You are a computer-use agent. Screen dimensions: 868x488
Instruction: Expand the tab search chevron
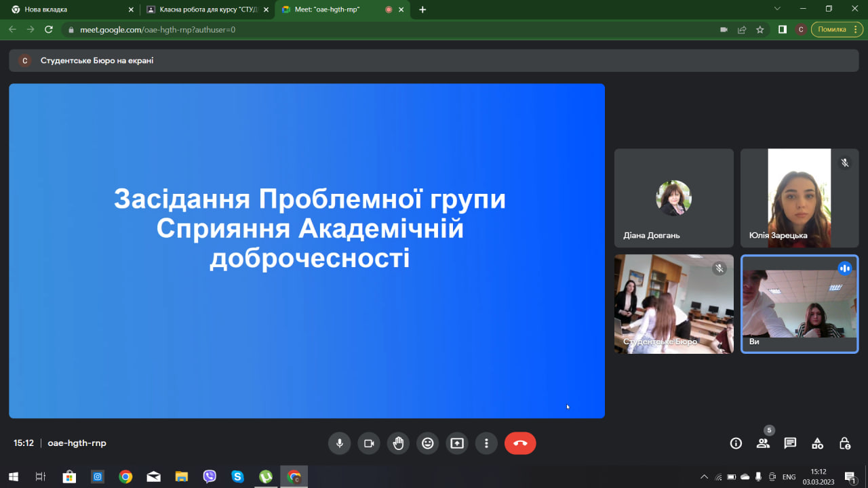777,9
